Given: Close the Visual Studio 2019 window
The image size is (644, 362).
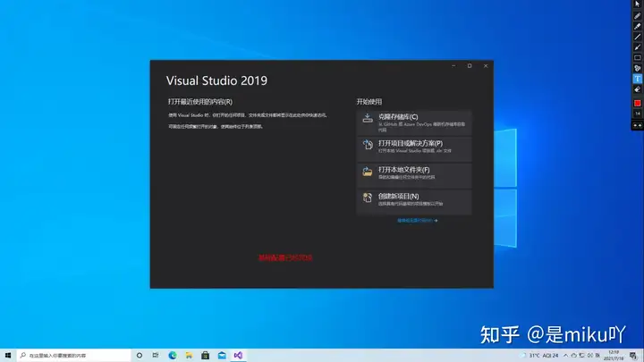Looking at the screenshot, I should pos(486,65).
